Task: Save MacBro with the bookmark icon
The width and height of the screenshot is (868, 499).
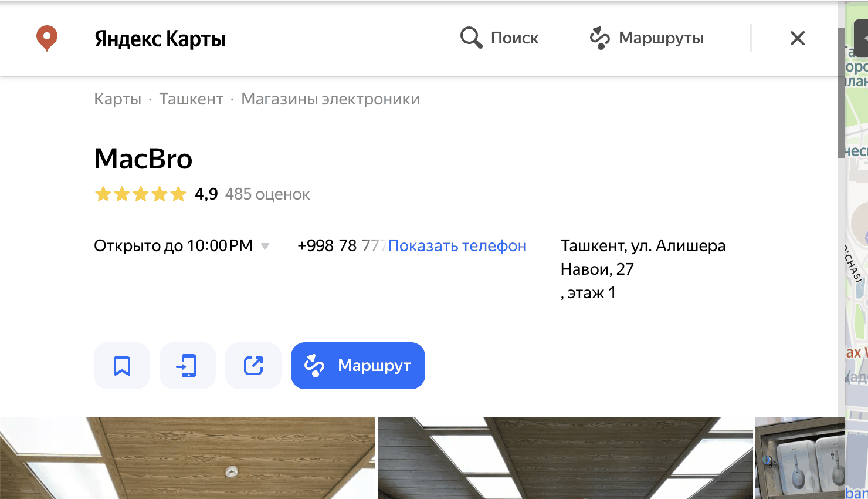Action: coord(122,366)
